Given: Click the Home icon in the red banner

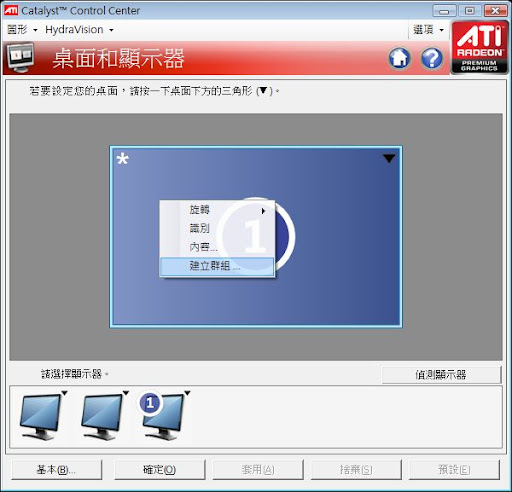Looking at the screenshot, I should click(x=400, y=58).
